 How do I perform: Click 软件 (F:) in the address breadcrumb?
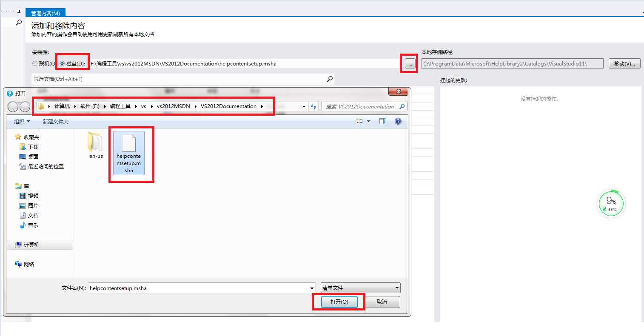(x=90, y=106)
